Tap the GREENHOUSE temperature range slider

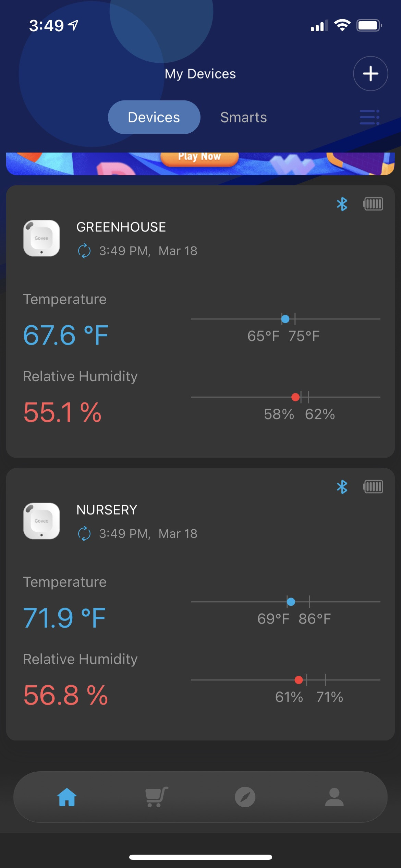[286, 319]
